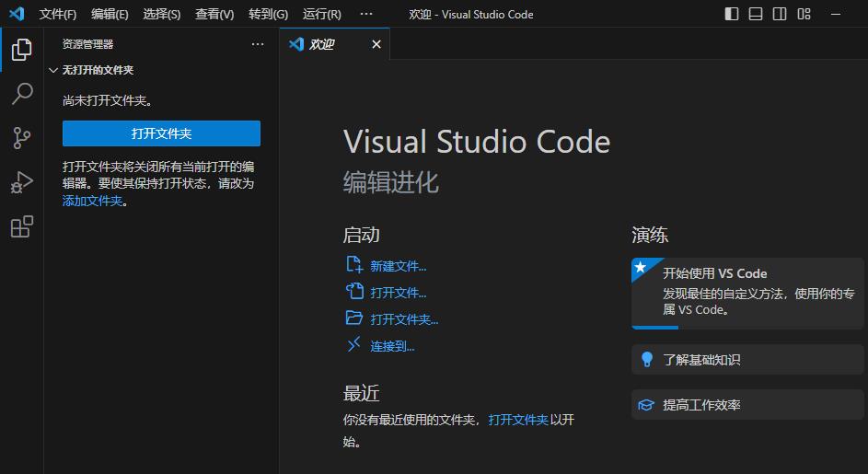
Task: Click the 编辑进化 subtitle
Action: click(x=391, y=182)
